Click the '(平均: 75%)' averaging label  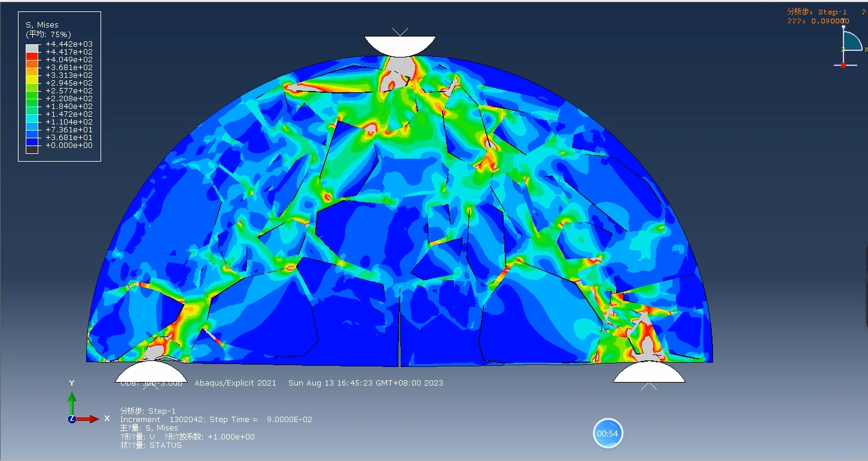48,34
